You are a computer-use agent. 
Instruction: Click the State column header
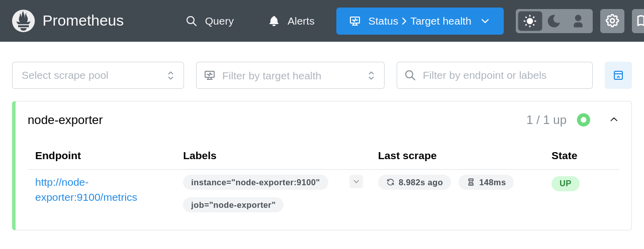(x=564, y=156)
